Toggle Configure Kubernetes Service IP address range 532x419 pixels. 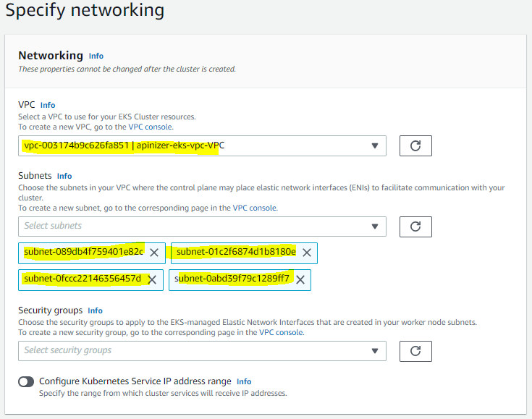[x=27, y=381]
